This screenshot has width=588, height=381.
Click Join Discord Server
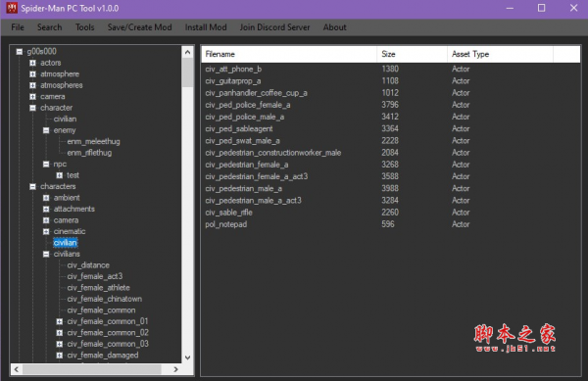[x=274, y=27]
